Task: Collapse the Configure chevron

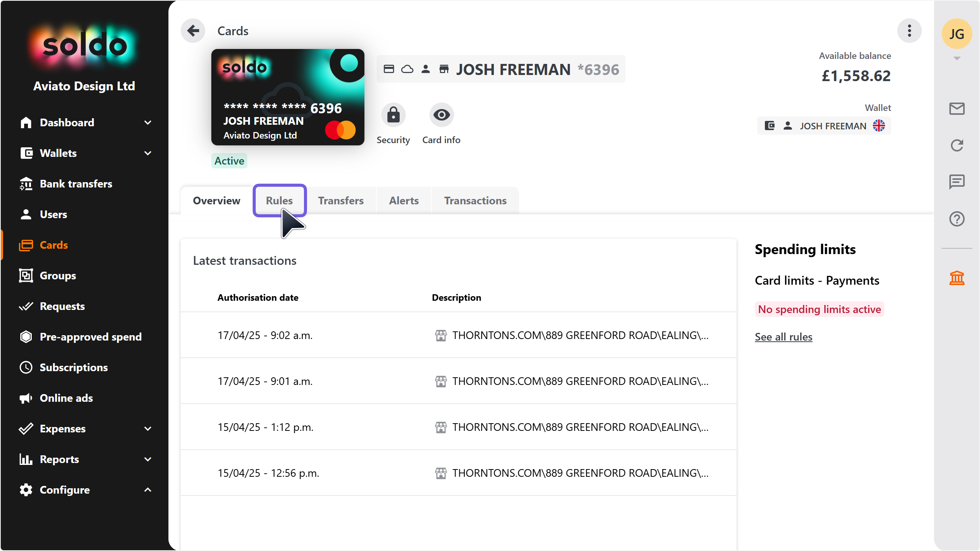Action: (x=148, y=490)
